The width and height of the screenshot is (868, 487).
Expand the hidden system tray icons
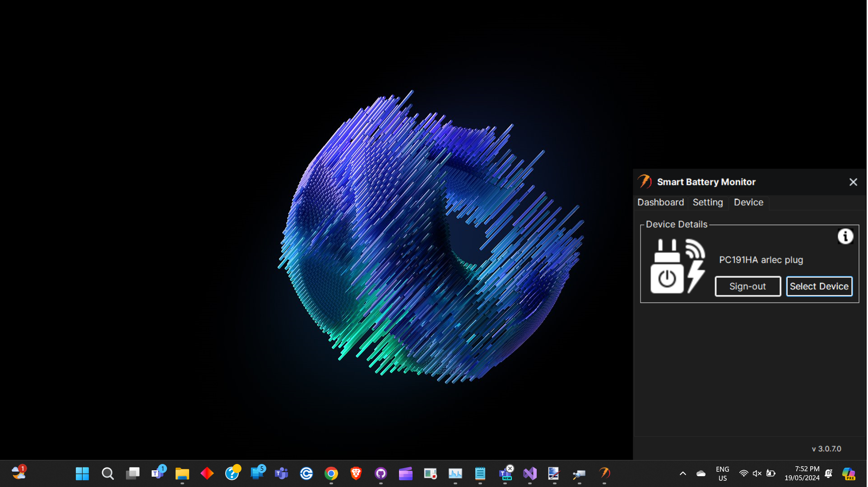[682, 473]
